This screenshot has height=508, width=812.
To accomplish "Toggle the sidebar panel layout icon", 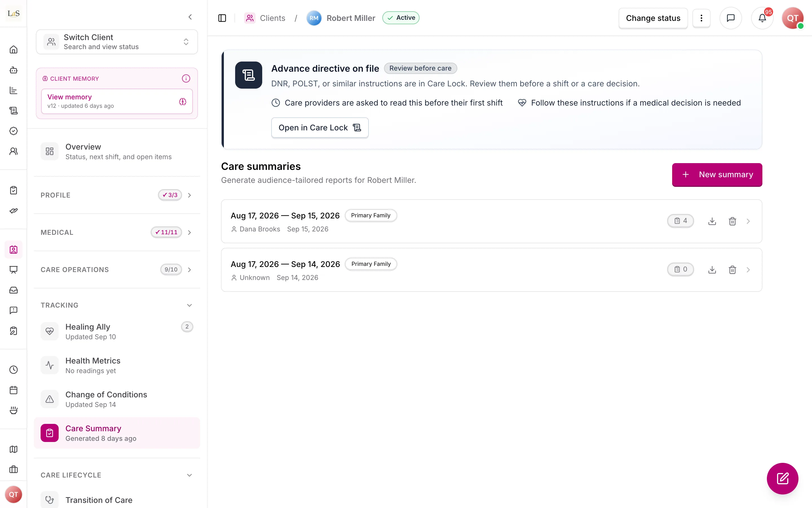I will (222, 18).
